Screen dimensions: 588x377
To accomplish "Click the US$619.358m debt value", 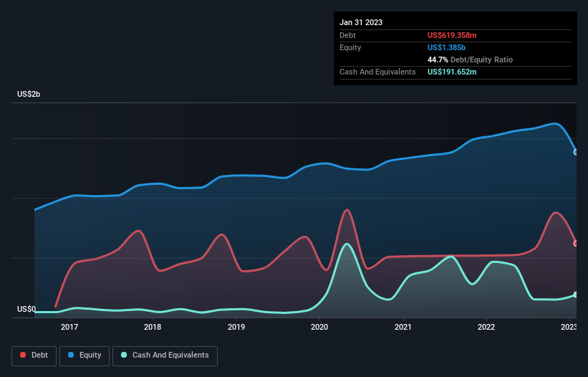I will [452, 35].
